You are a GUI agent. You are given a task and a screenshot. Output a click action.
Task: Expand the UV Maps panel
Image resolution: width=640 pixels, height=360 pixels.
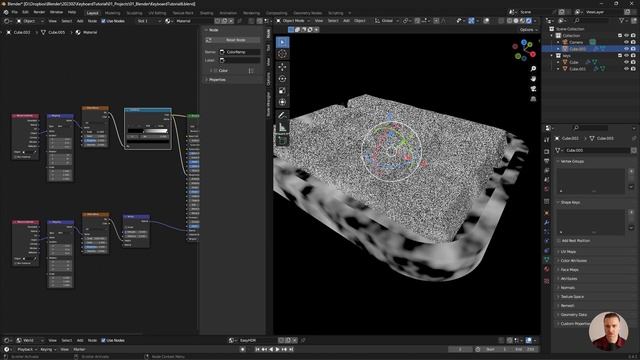568,252
